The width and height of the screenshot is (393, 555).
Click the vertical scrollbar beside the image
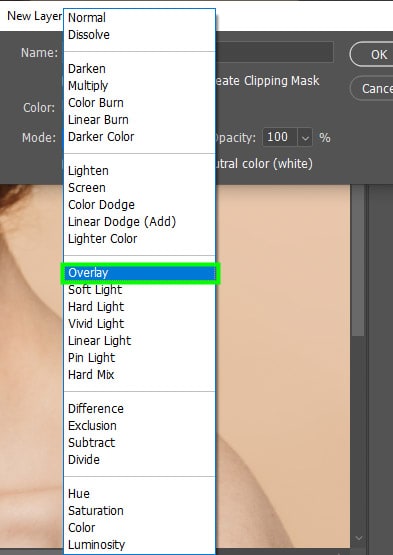pyautogui.click(x=358, y=260)
